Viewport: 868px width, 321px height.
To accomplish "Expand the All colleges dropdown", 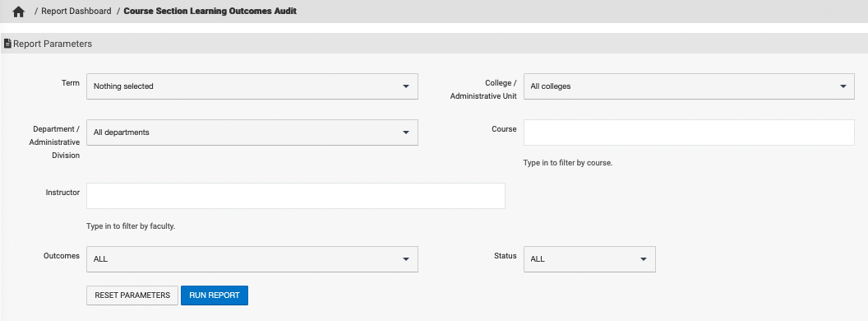I will (689, 86).
